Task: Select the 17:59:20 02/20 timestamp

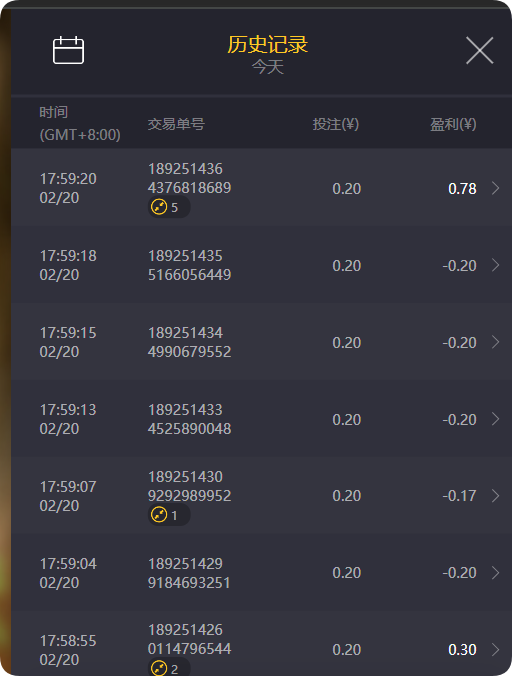Action: (x=68, y=188)
